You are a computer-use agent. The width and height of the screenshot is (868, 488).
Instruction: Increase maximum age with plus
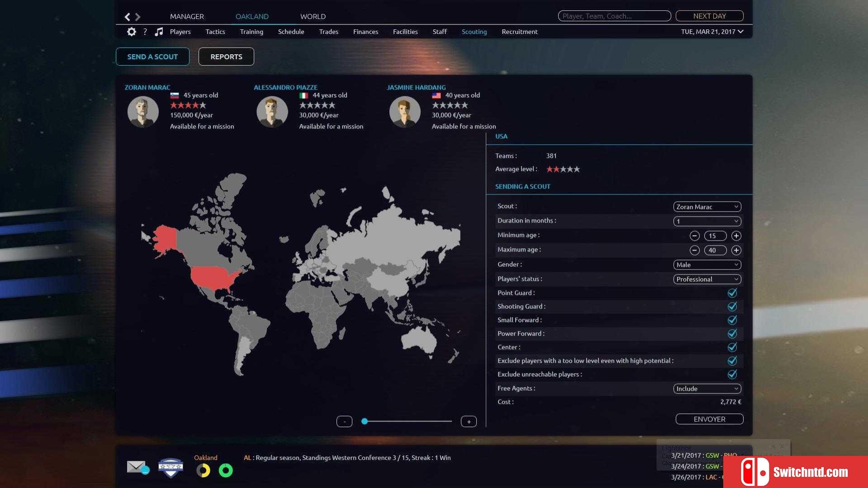pos(736,250)
